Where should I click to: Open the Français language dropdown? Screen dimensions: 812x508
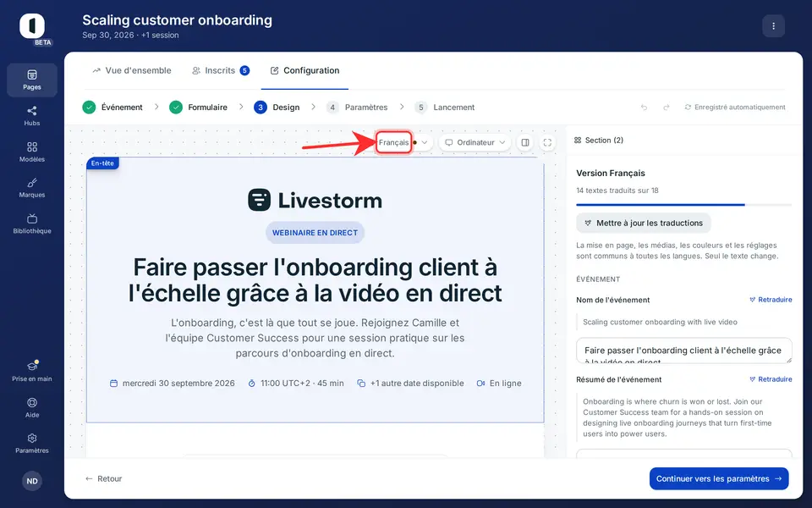tap(403, 142)
